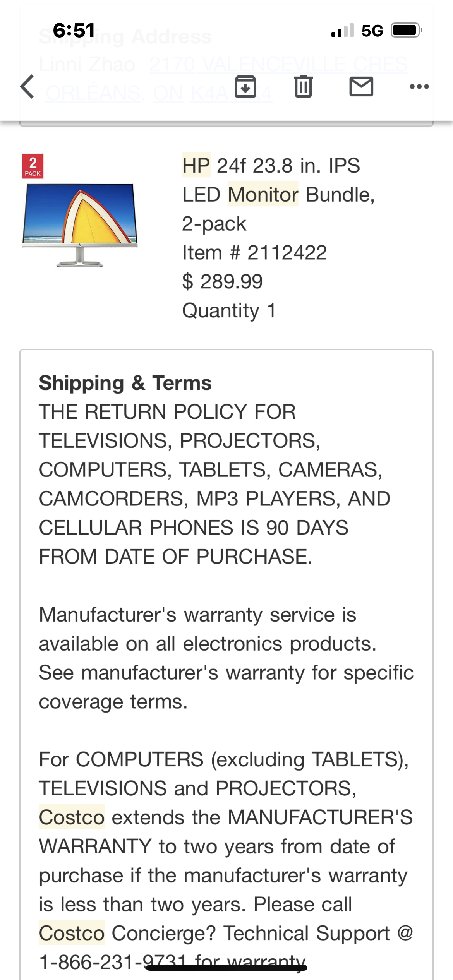Tap the Quantity 1 line
Viewport: 453px width, 980px height.
click(x=229, y=310)
